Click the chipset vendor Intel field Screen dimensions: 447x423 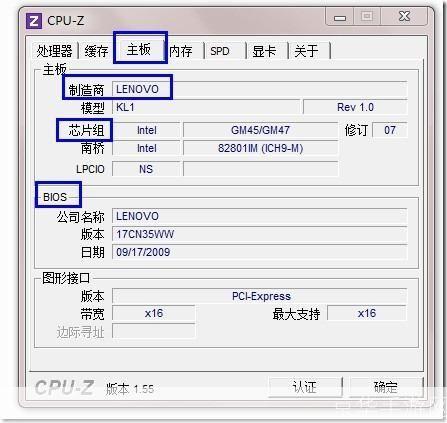[146, 130]
